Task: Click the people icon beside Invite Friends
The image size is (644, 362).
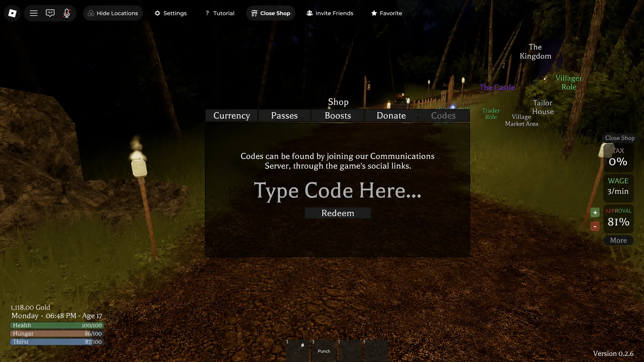Action: coord(309,13)
